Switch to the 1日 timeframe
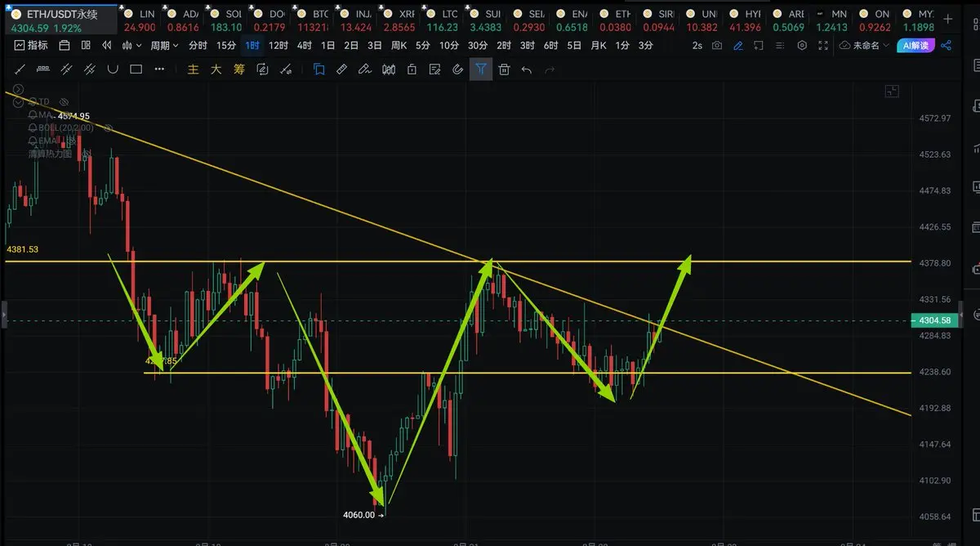Image resolution: width=980 pixels, height=546 pixels. coord(327,46)
